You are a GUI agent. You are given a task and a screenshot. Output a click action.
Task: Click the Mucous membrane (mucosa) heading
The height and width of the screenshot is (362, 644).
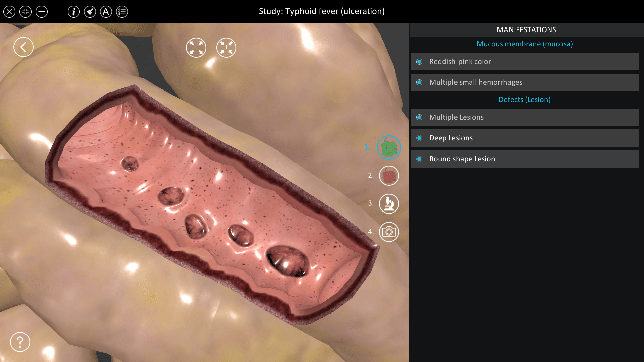pos(525,44)
